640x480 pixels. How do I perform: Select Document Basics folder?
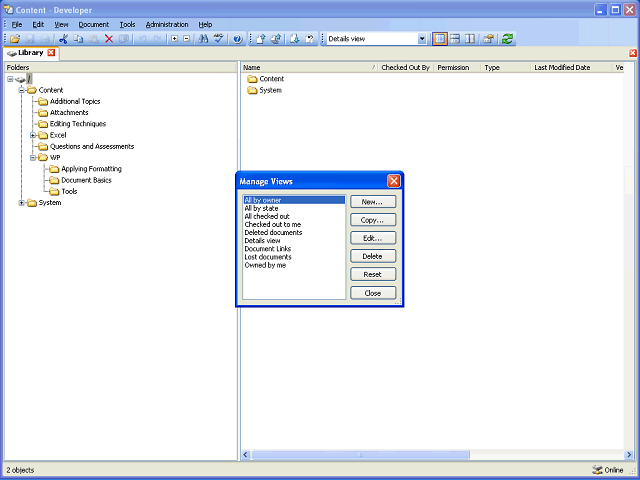click(86, 180)
